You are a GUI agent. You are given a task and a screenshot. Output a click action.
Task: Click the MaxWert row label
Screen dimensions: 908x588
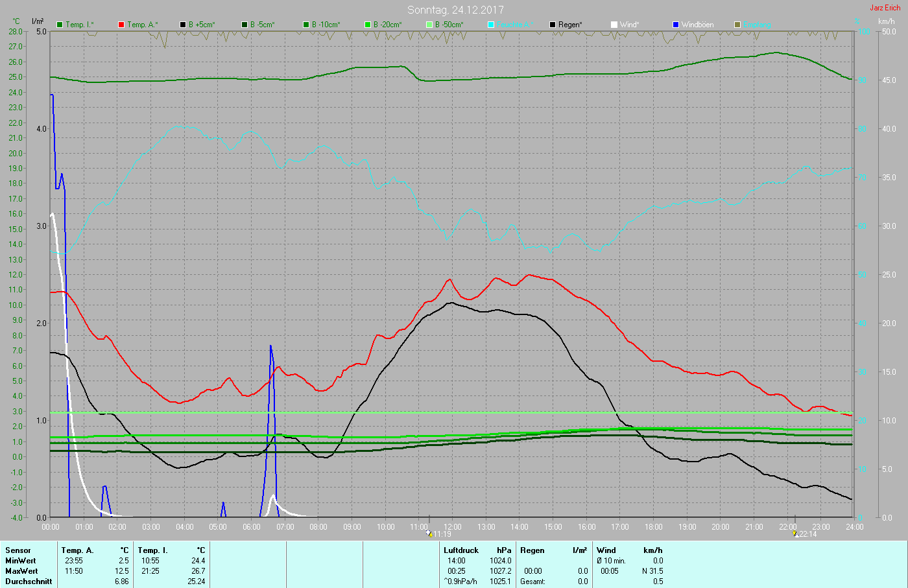[x=21, y=571]
